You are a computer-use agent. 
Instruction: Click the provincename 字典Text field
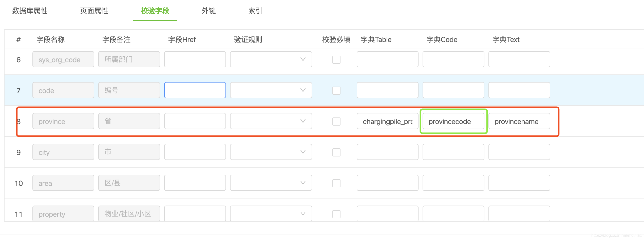(x=519, y=121)
